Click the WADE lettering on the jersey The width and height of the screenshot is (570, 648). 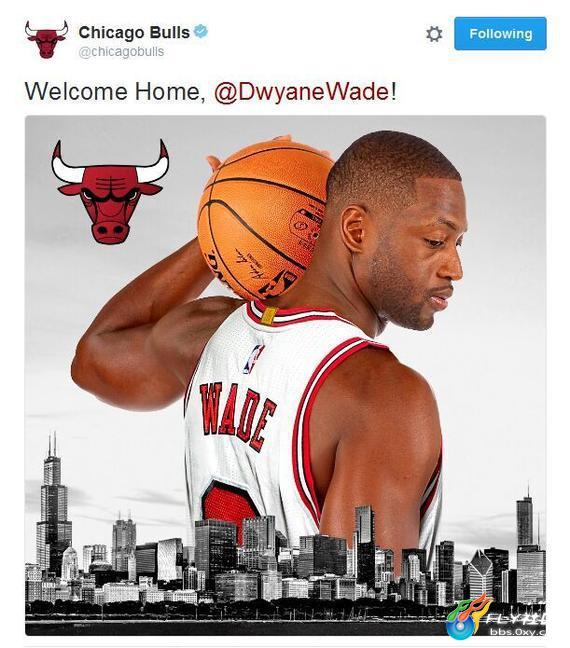click(x=237, y=417)
